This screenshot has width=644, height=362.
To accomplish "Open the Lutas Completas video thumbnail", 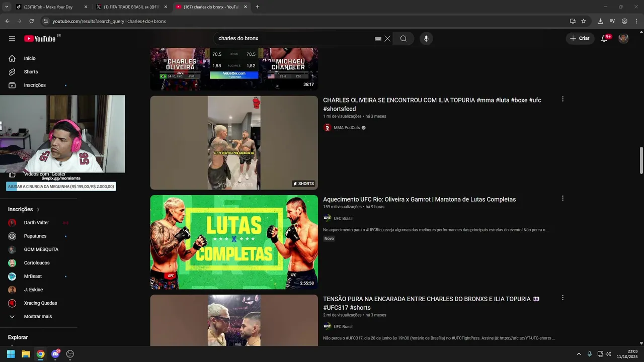I will [x=234, y=242].
